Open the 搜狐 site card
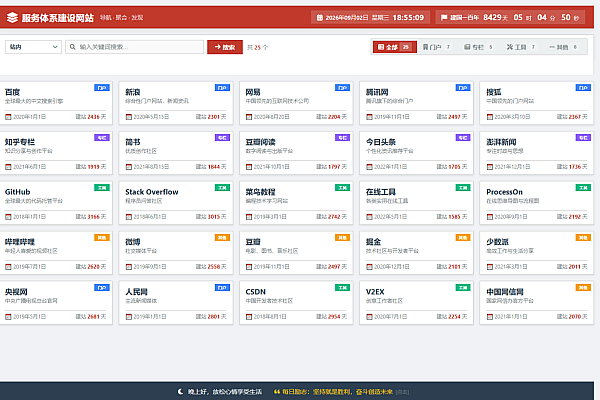The width and height of the screenshot is (600, 400). click(x=537, y=103)
